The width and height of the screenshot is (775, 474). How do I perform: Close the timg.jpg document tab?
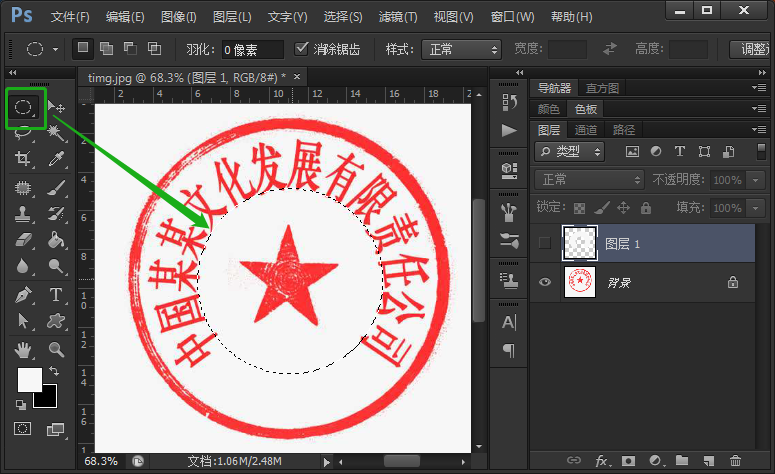pyautogui.click(x=297, y=77)
